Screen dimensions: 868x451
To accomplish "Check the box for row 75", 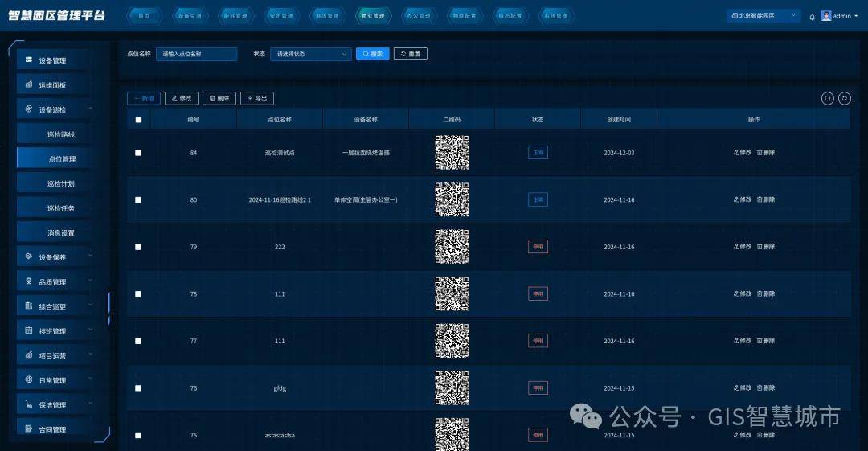I will pos(138,436).
